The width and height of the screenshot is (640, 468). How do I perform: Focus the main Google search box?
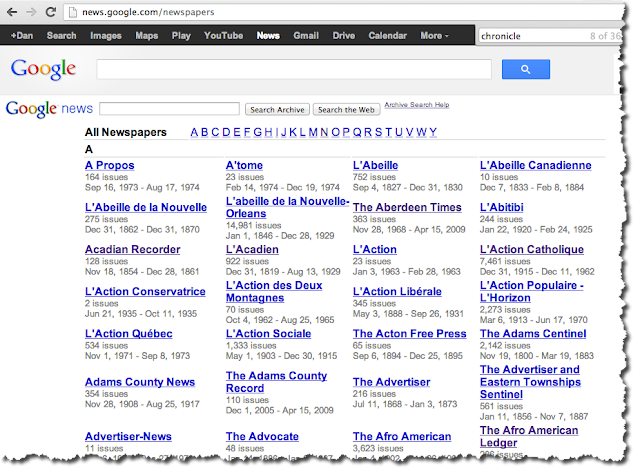pyautogui.click(x=294, y=69)
